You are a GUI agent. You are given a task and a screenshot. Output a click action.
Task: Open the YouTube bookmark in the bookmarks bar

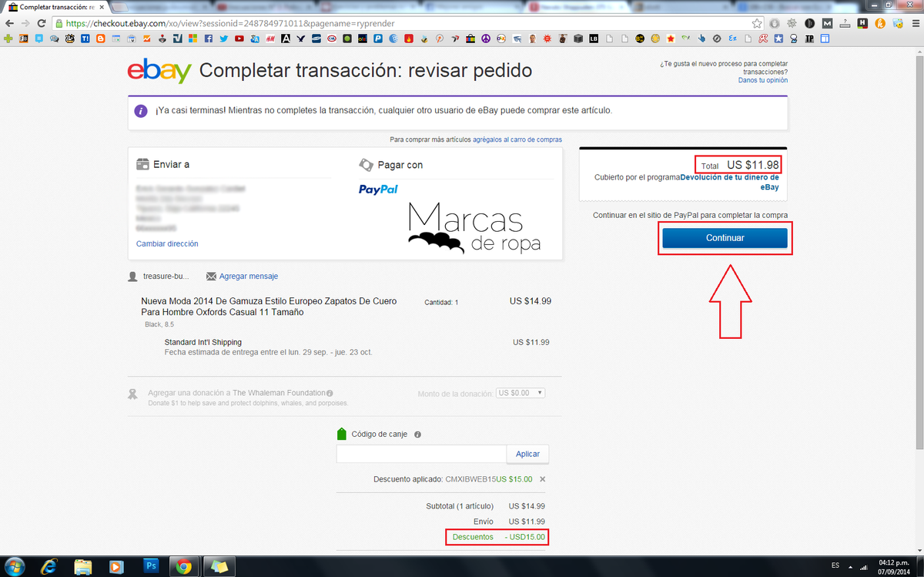click(239, 38)
